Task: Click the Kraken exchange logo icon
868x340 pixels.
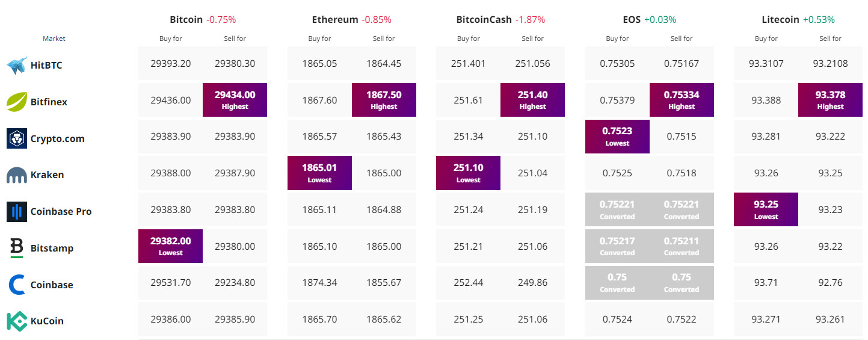Action: pos(17,175)
